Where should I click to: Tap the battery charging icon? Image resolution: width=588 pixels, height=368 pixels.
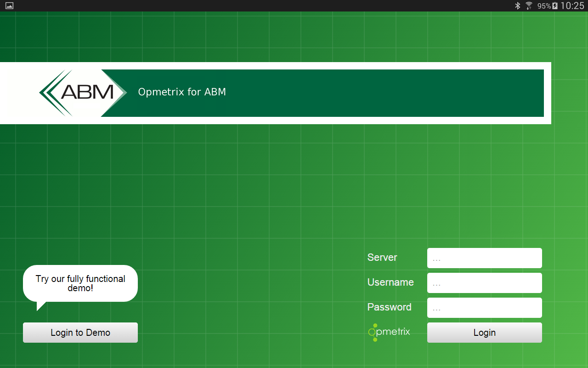(555, 6)
